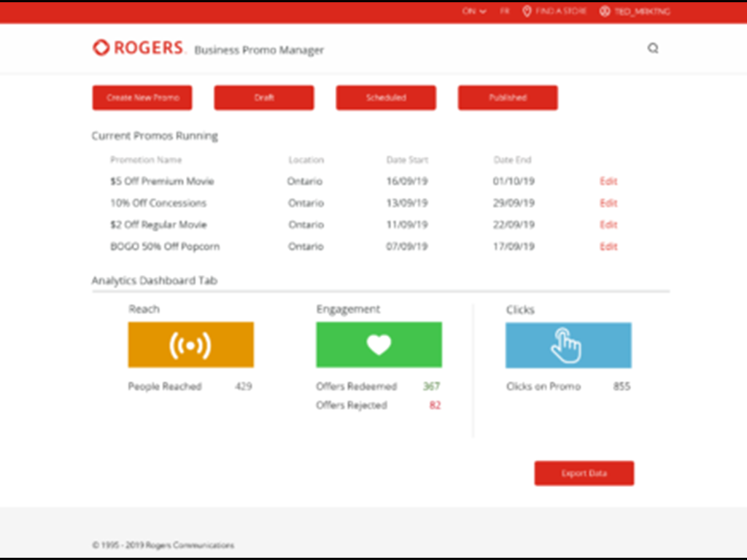Click the Current Promos Running heading
This screenshot has width=747, height=560.
(155, 136)
